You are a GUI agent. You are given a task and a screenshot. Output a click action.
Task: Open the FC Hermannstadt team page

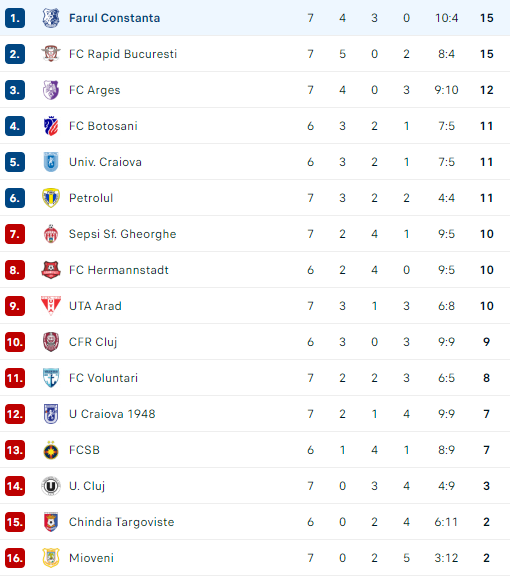pyautogui.click(x=119, y=270)
